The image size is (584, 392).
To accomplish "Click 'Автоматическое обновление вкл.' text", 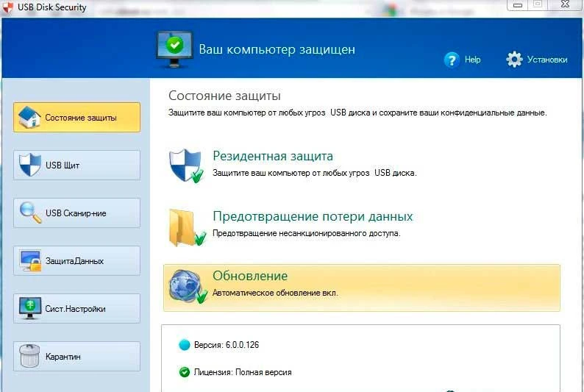I will click(275, 293).
